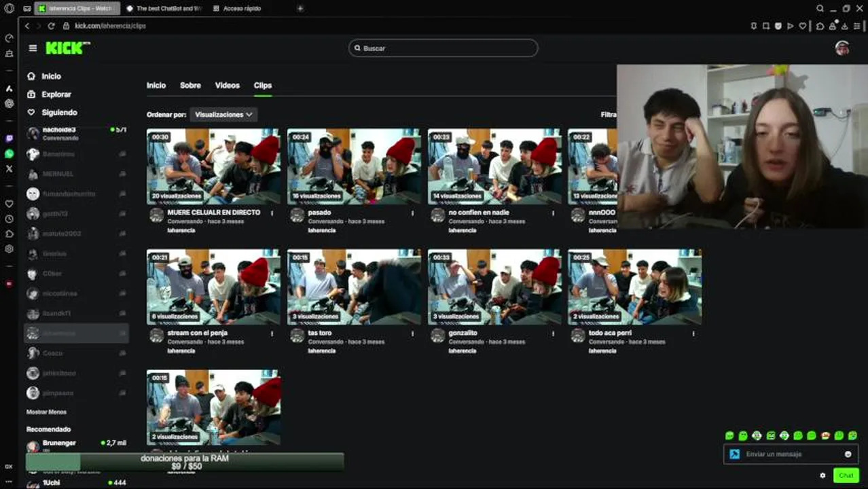This screenshot has height=489, width=868.
Task: Open the sidebar extensions cube panel
Action: [9, 234]
